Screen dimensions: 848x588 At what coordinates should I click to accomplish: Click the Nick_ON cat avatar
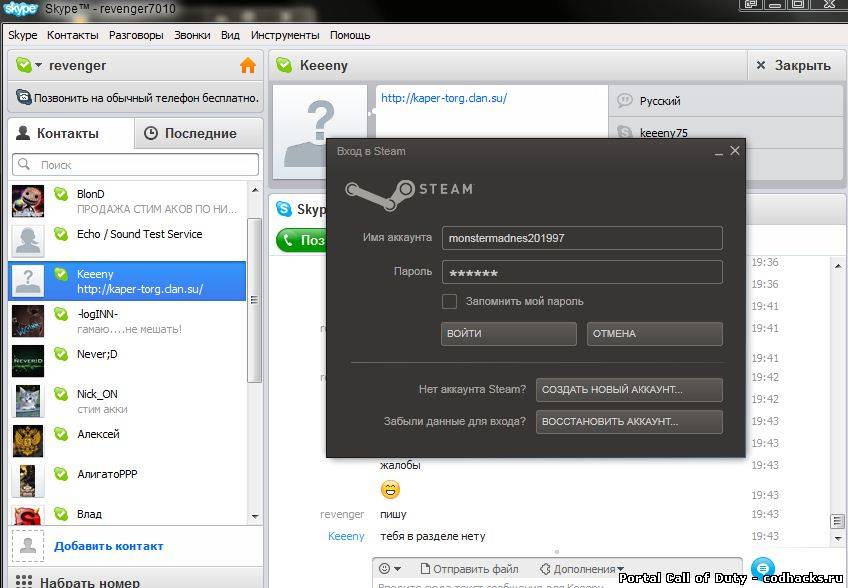click(28, 401)
